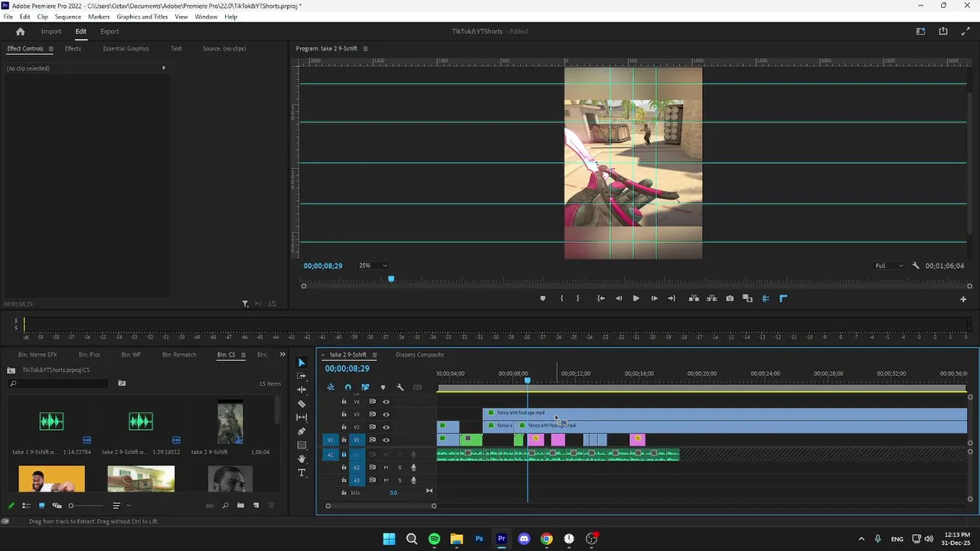Select the Slip tool
Viewport: 980px width, 551px height.
coord(302,417)
